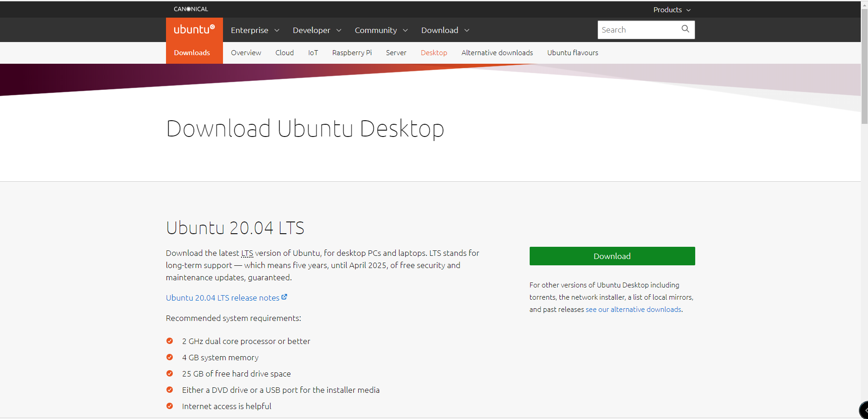The height and width of the screenshot is (419, 868).
Task: Click the Downloads section label
Action: pos(192,52)
